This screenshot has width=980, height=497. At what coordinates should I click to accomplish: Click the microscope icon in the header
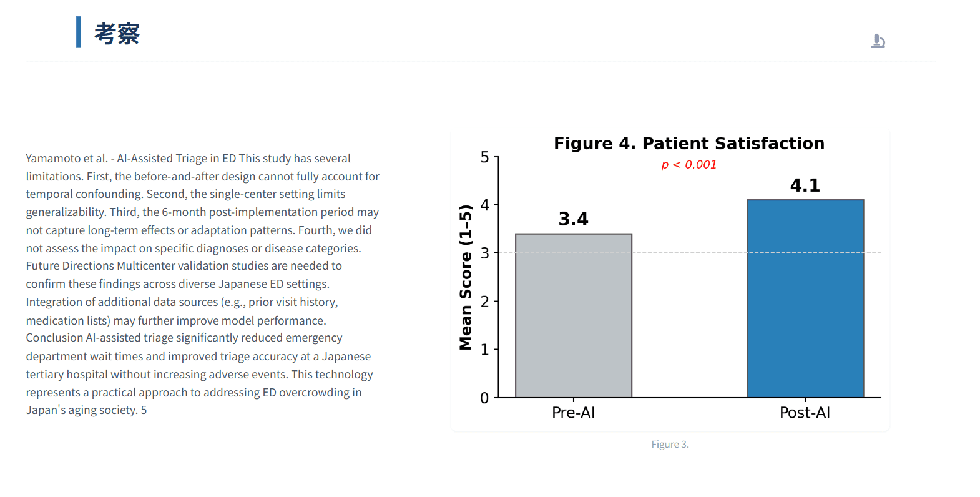(878, 41)
